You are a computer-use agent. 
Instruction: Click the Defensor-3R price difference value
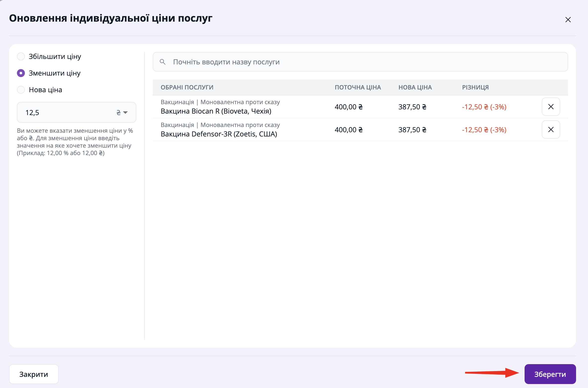click(x=484, y=130)
